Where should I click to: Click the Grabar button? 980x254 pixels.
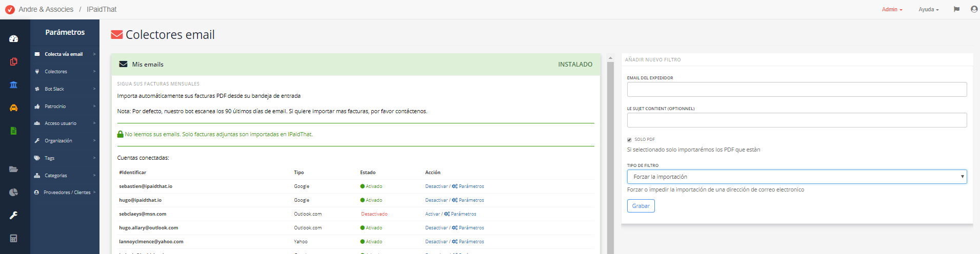point(641,206)
